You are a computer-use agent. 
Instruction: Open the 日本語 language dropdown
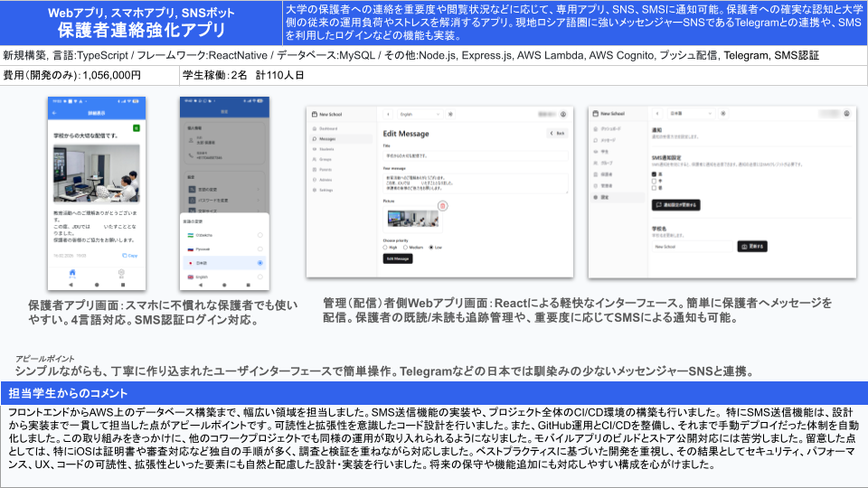tap(690, 114)
